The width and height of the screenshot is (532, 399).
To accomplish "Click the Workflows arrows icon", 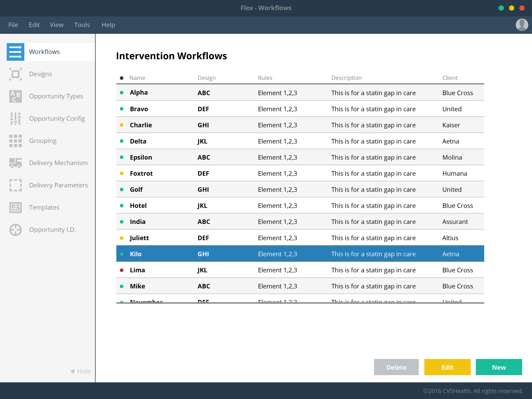I will [15, 52].
